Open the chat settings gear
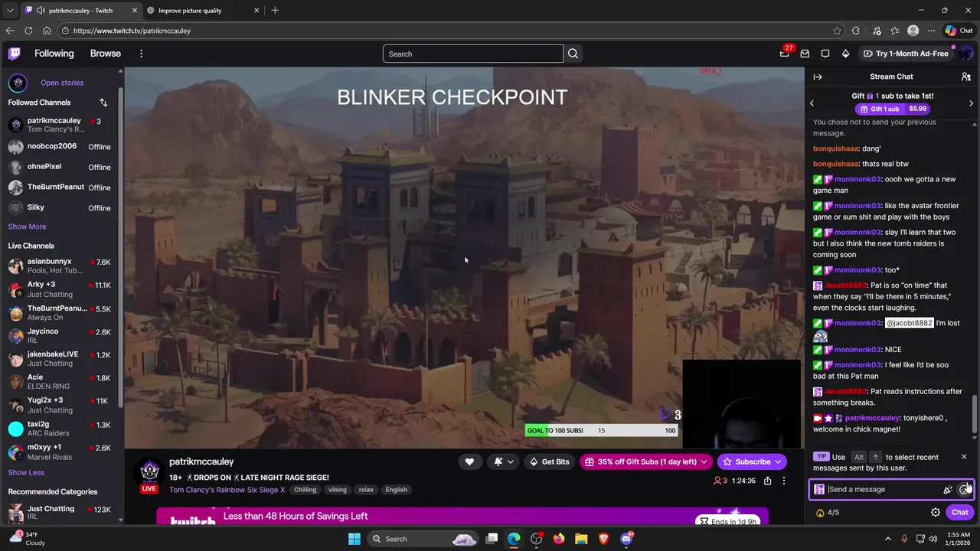Viewport: 980px width, 551px height. pyautogui.click(x=936, y=512)
